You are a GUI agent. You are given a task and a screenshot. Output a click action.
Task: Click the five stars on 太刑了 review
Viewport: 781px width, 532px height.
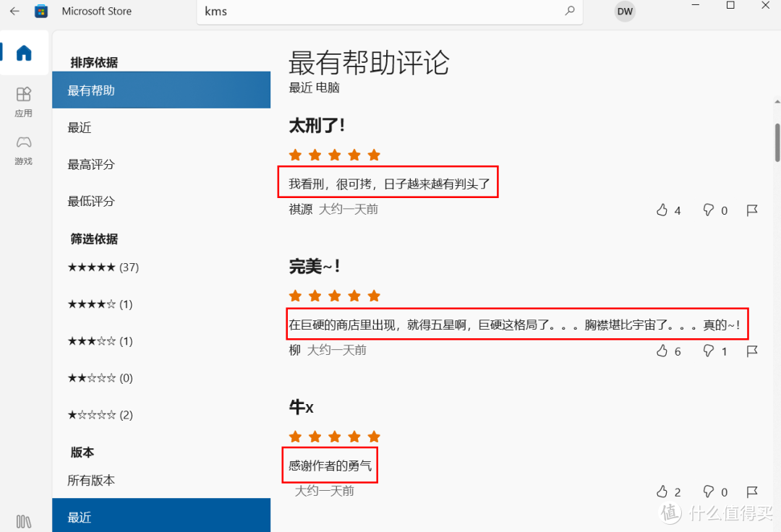click(x=335, y=155)
